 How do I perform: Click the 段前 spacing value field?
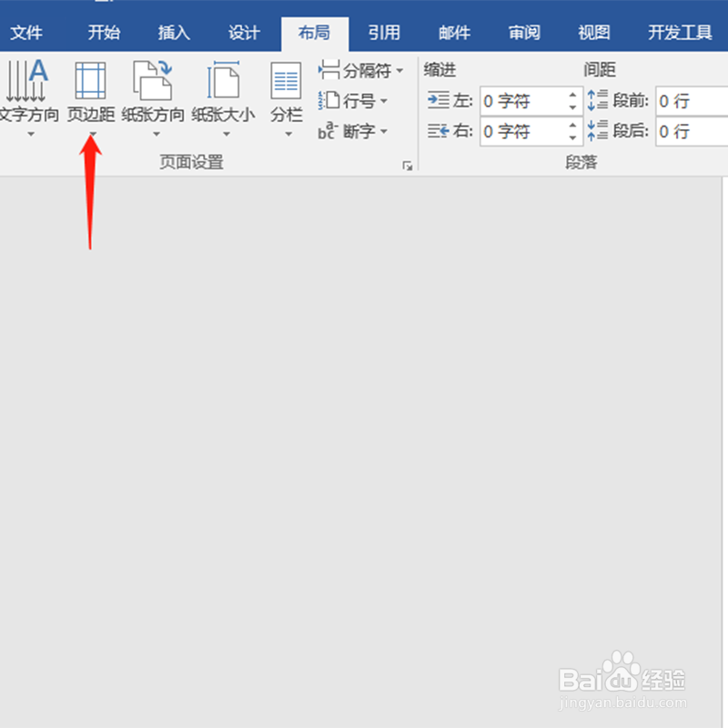(x=692, y=101)
